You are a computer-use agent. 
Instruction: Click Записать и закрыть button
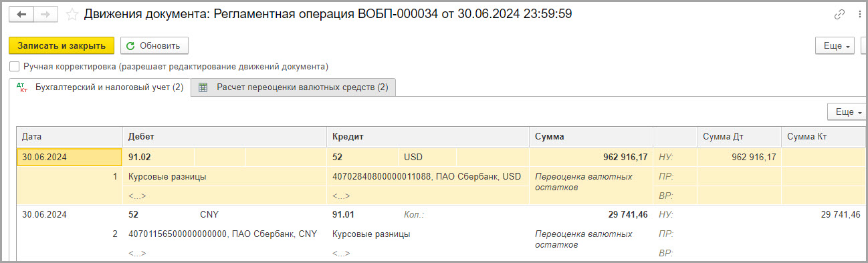pyautogui.click(x=62, y=45)
